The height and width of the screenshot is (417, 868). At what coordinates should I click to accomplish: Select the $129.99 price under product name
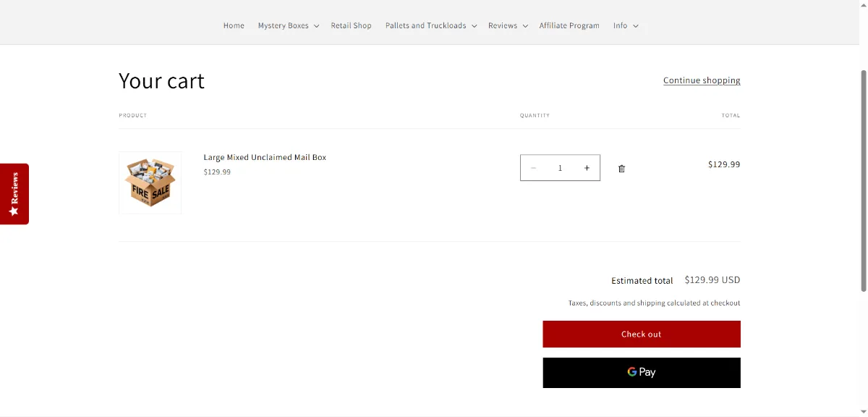click(x=217, y=172)
